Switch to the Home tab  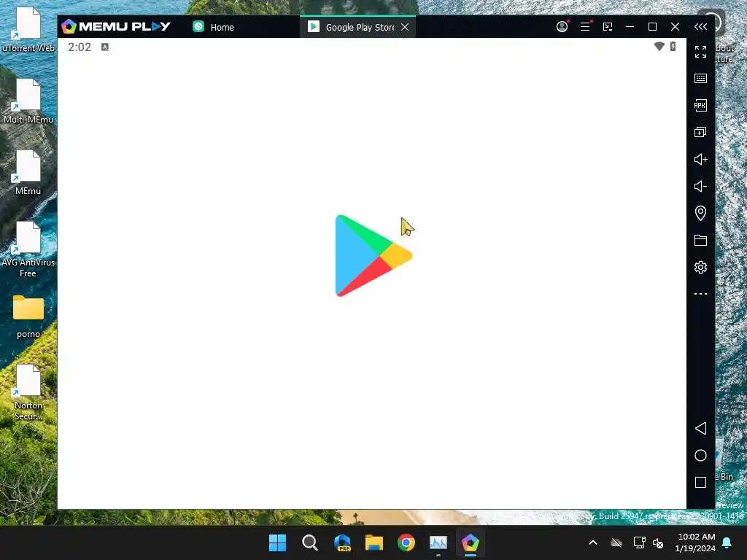pos(214,27)
